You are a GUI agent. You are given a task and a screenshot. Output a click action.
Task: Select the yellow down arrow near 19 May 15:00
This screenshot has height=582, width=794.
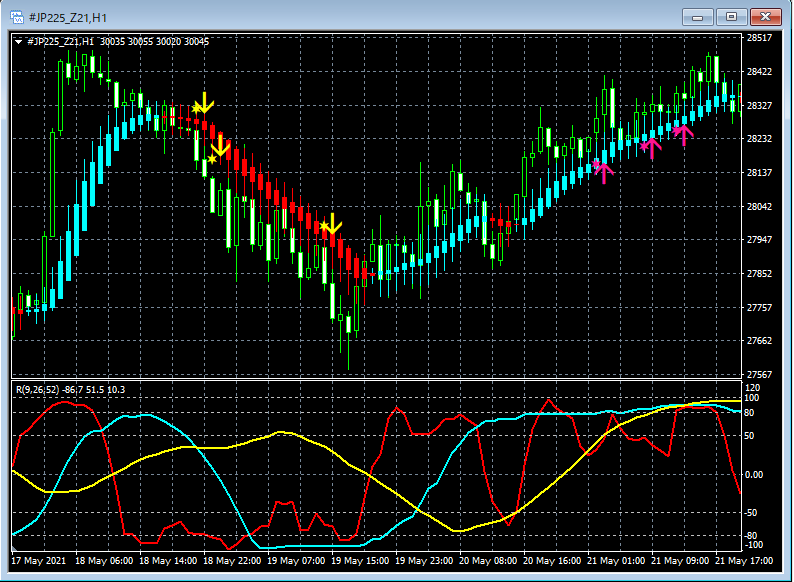pos(333,224)
